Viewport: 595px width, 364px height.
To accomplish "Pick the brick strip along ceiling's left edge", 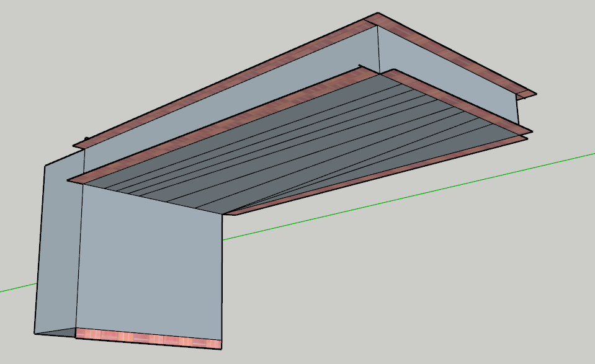I will coord(217,125).
